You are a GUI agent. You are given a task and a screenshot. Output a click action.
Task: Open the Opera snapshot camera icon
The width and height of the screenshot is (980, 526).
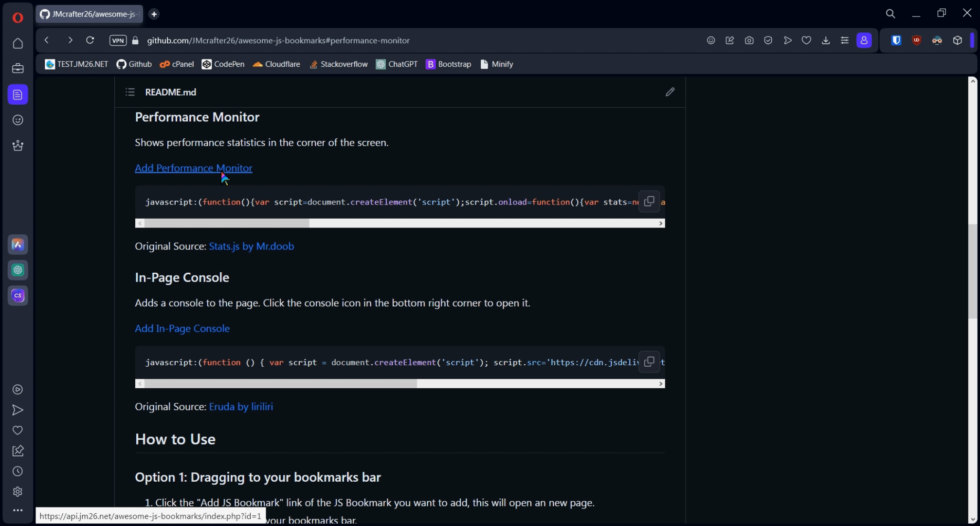[749, 40]
